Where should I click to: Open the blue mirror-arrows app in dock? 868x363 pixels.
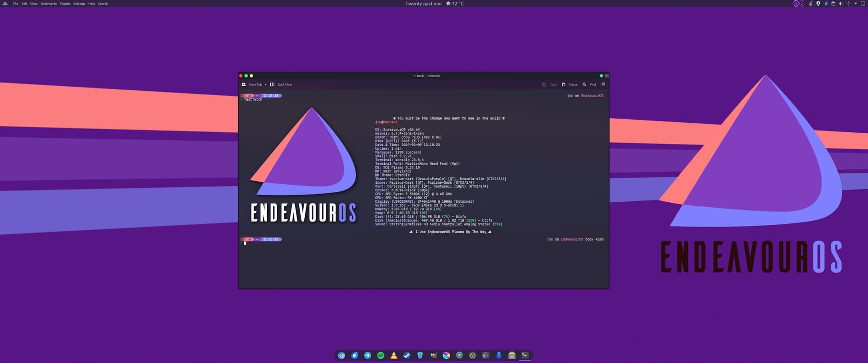pyautogui.click(x=486, y=355)
